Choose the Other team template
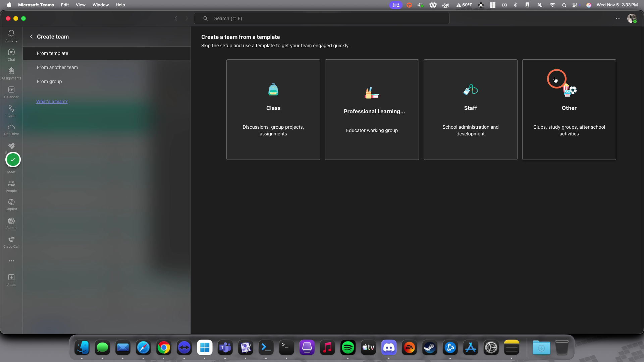Image resolution: width=644 pixels, height=362 pixels. click(x=569, y=110)
